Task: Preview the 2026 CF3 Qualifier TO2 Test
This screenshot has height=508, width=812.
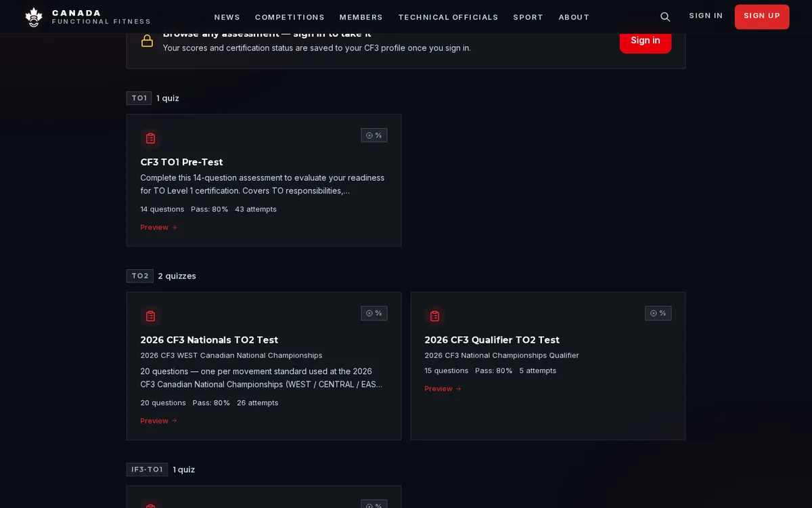Action: (443, 389)
